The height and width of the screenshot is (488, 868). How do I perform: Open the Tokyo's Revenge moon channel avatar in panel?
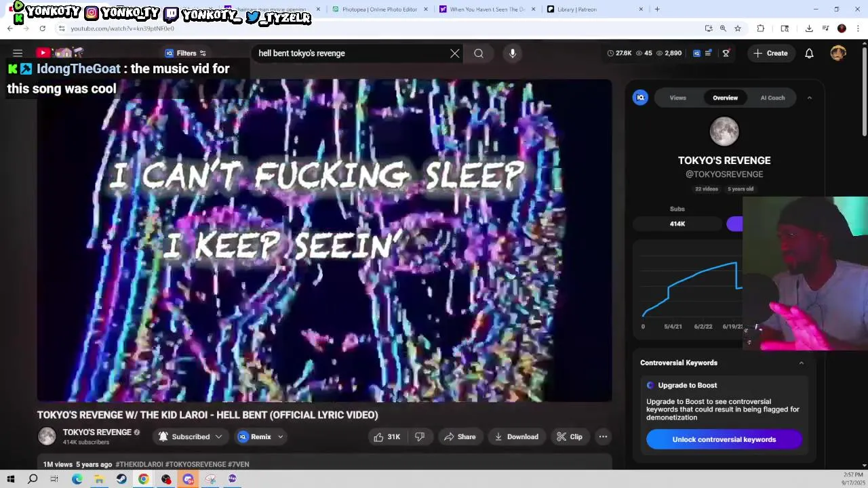click(724, 131)
